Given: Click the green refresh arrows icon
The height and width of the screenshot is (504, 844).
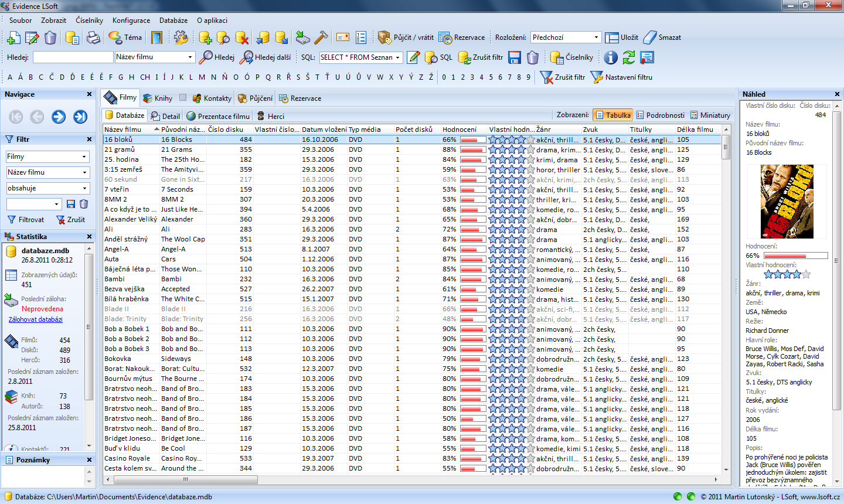Looking at the screenshot, I should click(629, 57).
